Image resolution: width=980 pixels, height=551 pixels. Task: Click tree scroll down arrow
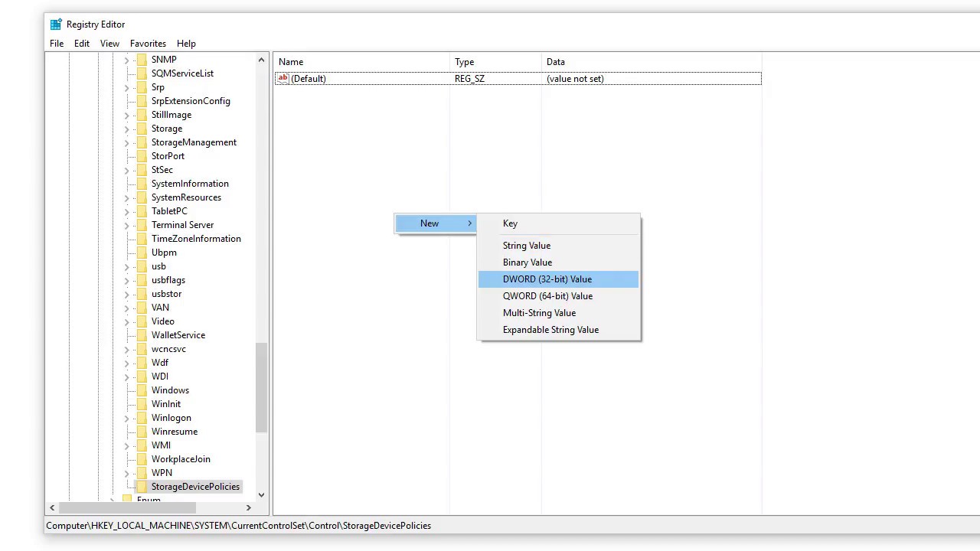[x=261, y=494]
